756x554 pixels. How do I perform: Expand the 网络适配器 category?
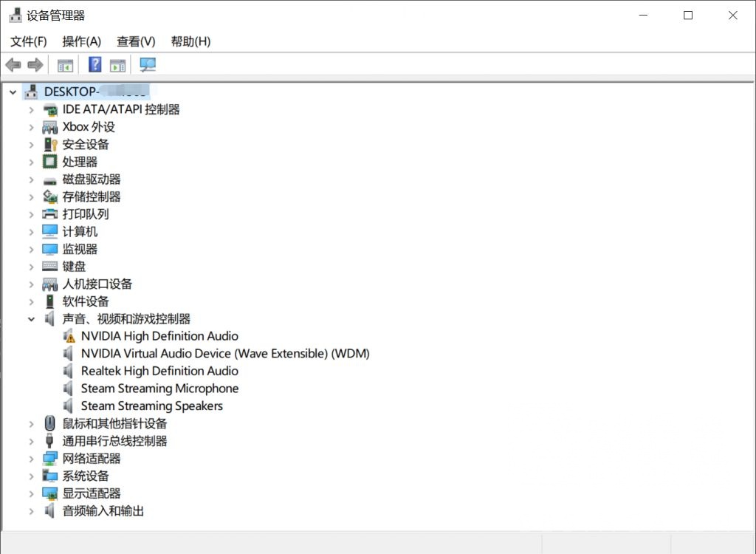(31, 458)
